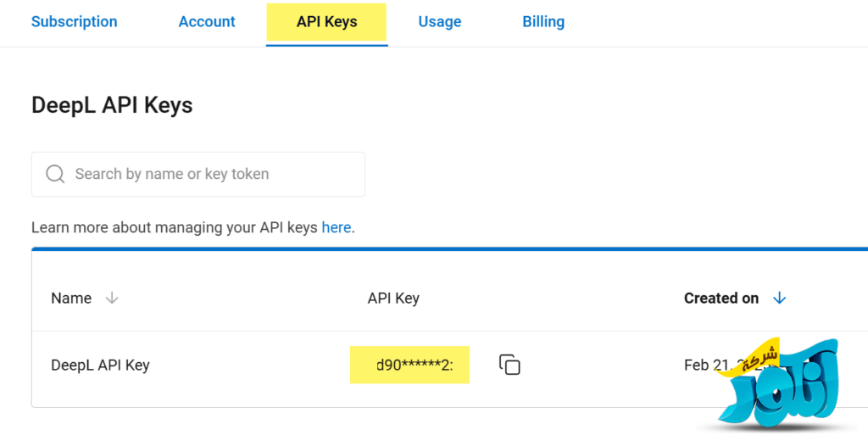Click the DeepL API Keys heading
868x441 pixels.
click(x=112, y=105)
